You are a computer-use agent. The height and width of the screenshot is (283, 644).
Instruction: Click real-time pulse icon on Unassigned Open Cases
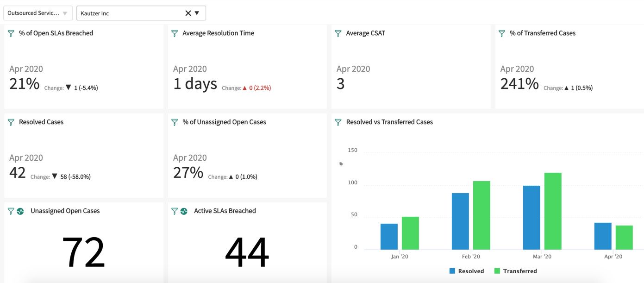[20, 211]
